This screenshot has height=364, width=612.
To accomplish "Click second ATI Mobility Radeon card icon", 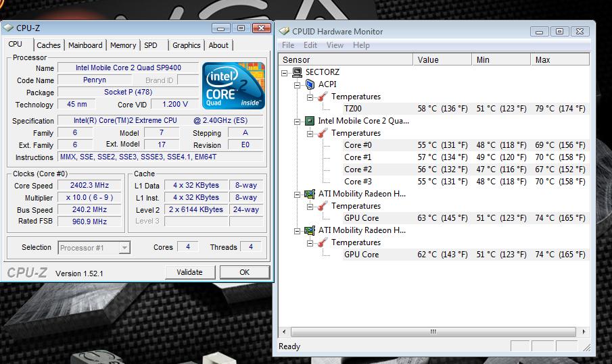I will [310, 230].
